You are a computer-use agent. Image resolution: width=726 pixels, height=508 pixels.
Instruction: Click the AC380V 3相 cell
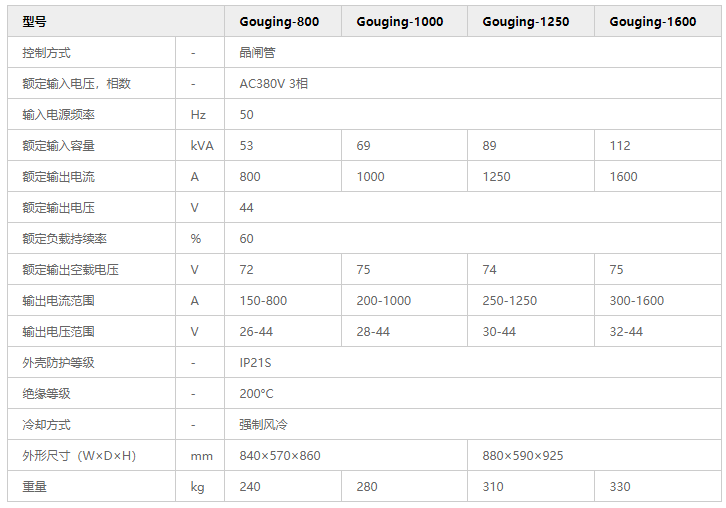[273, 84]
